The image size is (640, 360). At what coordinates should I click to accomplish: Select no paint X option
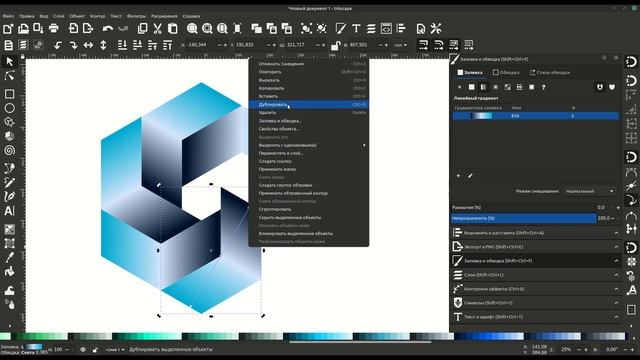pos(460,87)
